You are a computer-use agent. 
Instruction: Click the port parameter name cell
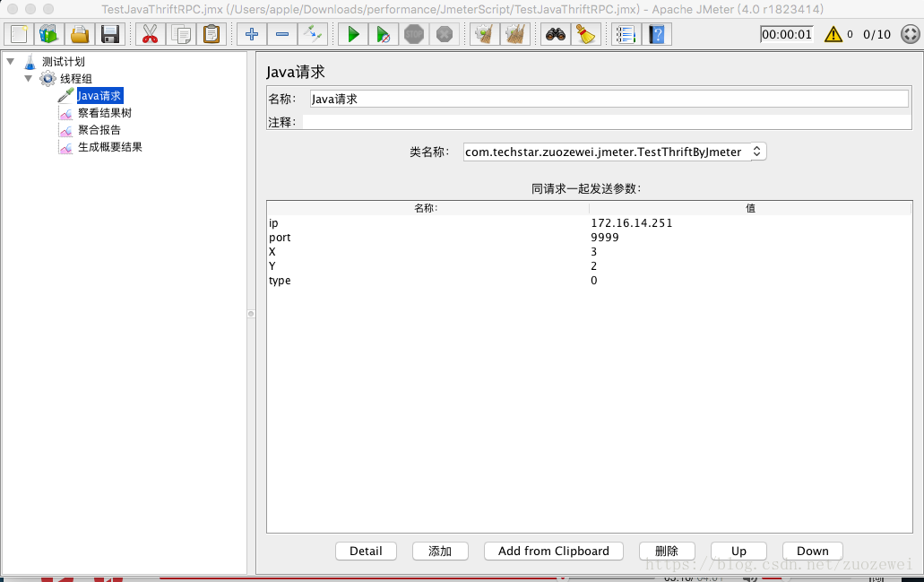(x=427, y=237)
